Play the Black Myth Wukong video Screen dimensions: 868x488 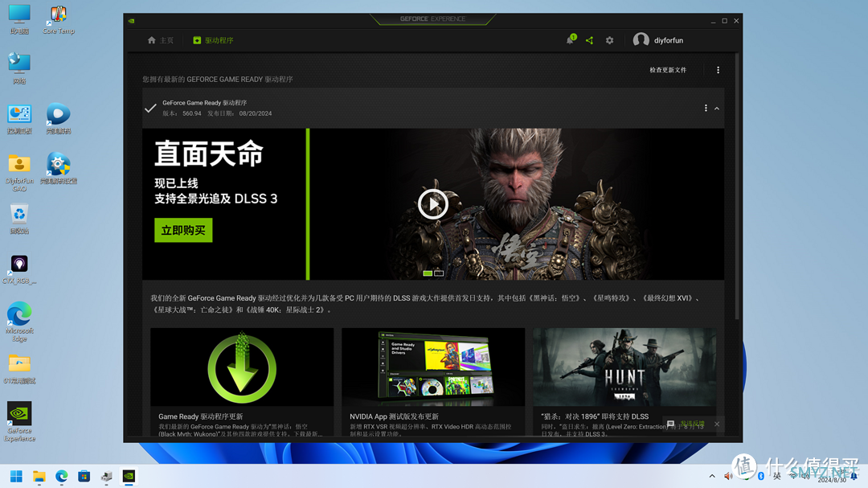433,204
